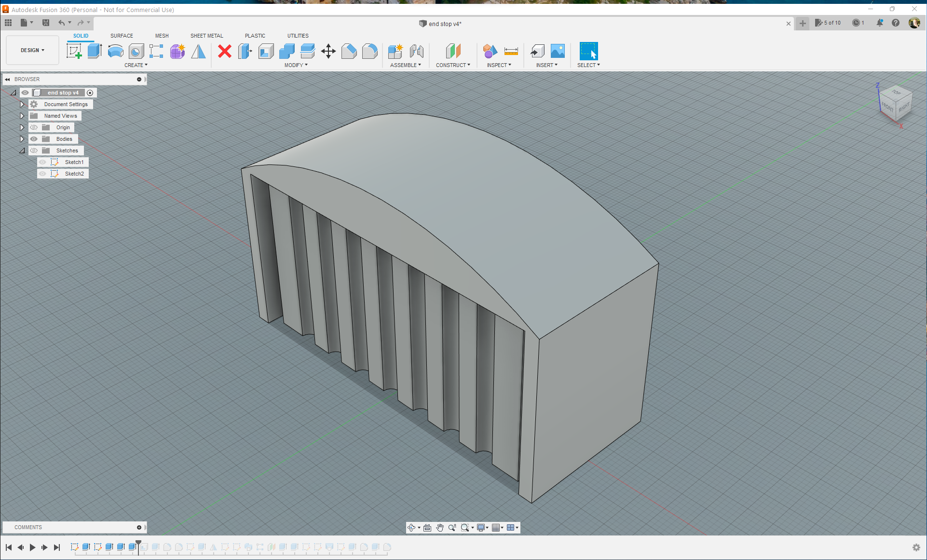The width and height of the screenshot is (927, 560).
Task: Toggle visibility of Sketch2
Action: 43,174
